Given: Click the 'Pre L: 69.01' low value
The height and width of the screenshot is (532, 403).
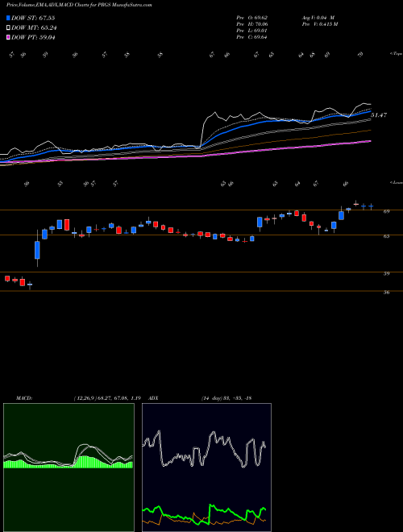Looking at the screenshot, I should tap(251, 31).
